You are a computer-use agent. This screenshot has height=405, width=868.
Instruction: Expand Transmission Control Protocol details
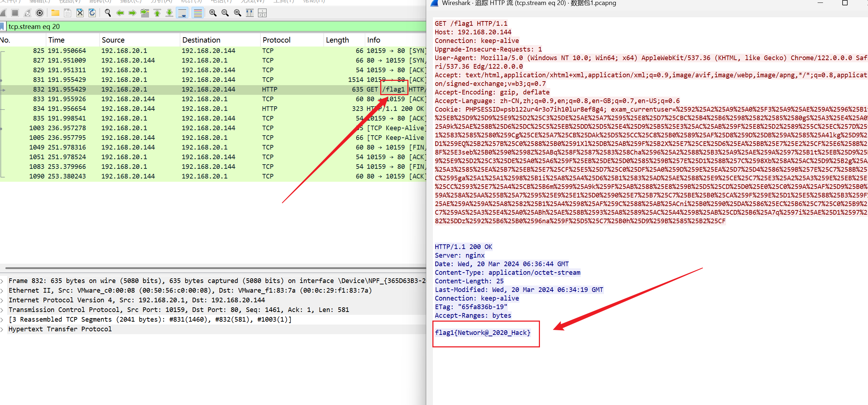[x=3, y=310]
